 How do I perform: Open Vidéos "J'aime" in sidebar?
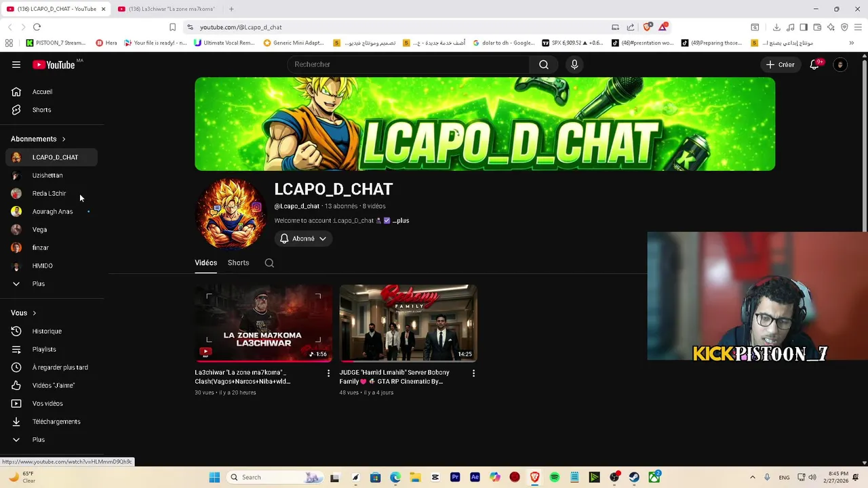point(52,386)
